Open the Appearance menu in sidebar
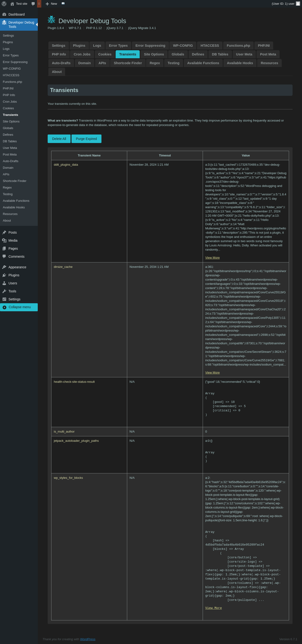Image resolution: width=302 pixels, height=644 pixels. [17, 267]
